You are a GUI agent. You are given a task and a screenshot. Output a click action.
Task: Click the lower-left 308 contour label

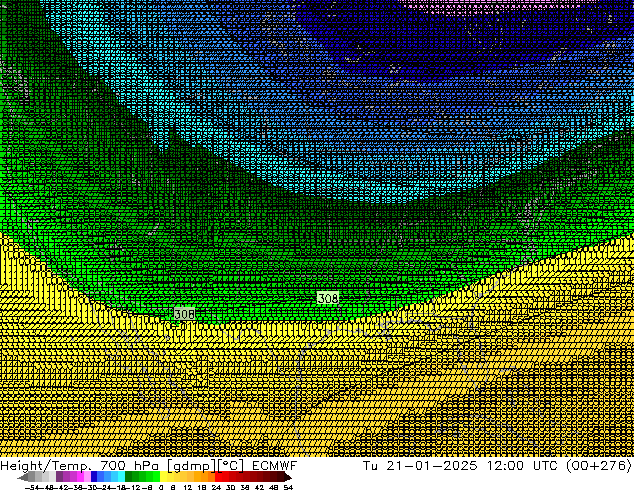184,314
